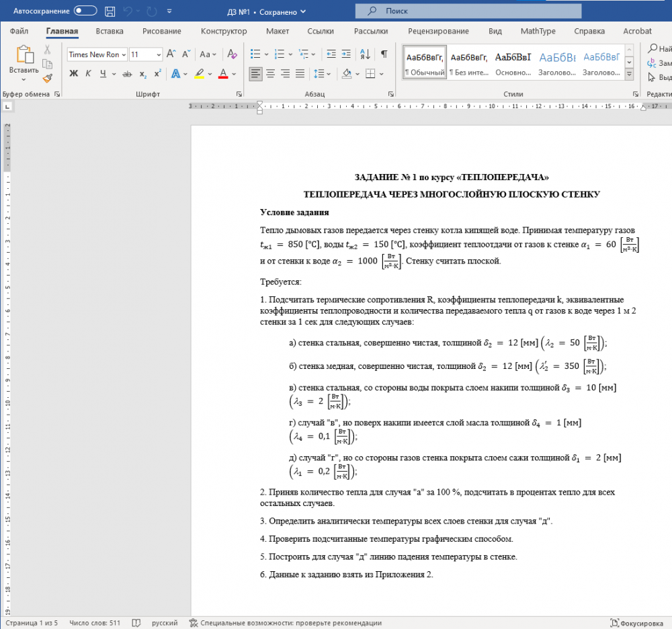Open change case Aa dropdown
The image size is (672, 629).
pyautogui.click(x=208, y=54)
